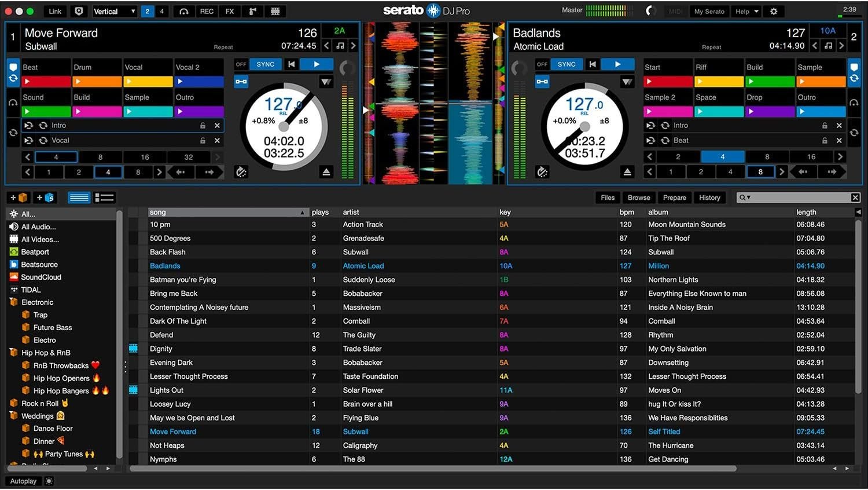Eject the track from deck 1

[x=326, y=172]
